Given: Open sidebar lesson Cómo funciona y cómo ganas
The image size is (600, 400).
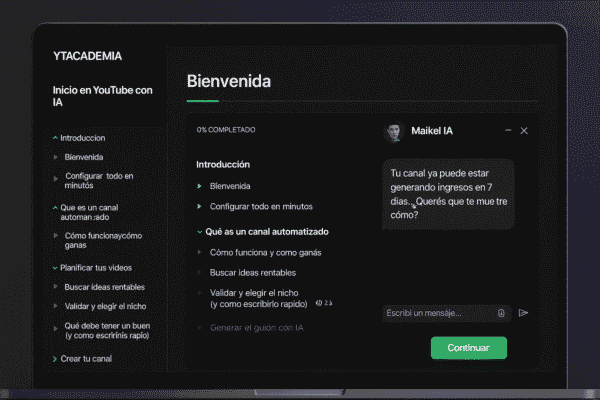Looking at the screenshot, I should (x=103, y=240).
